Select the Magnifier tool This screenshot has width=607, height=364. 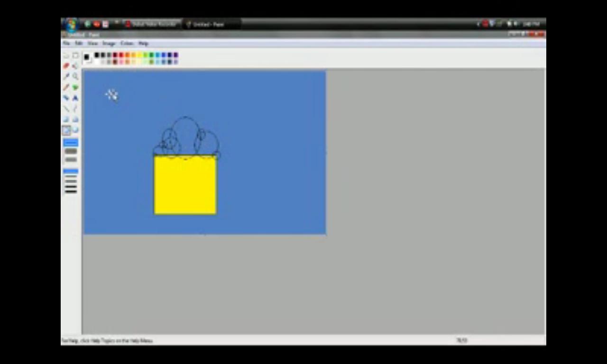pos(75,76)
